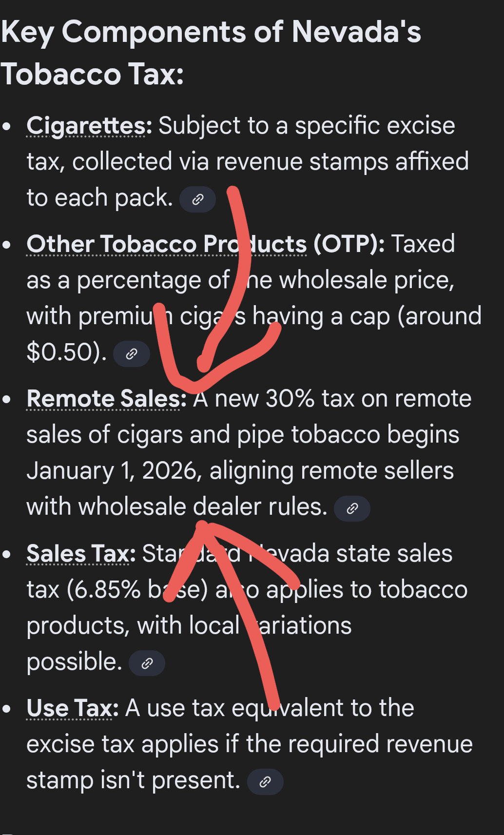Click the '(6.85%' sales tax rate text

pyautogui.click(x=103, y=590)
